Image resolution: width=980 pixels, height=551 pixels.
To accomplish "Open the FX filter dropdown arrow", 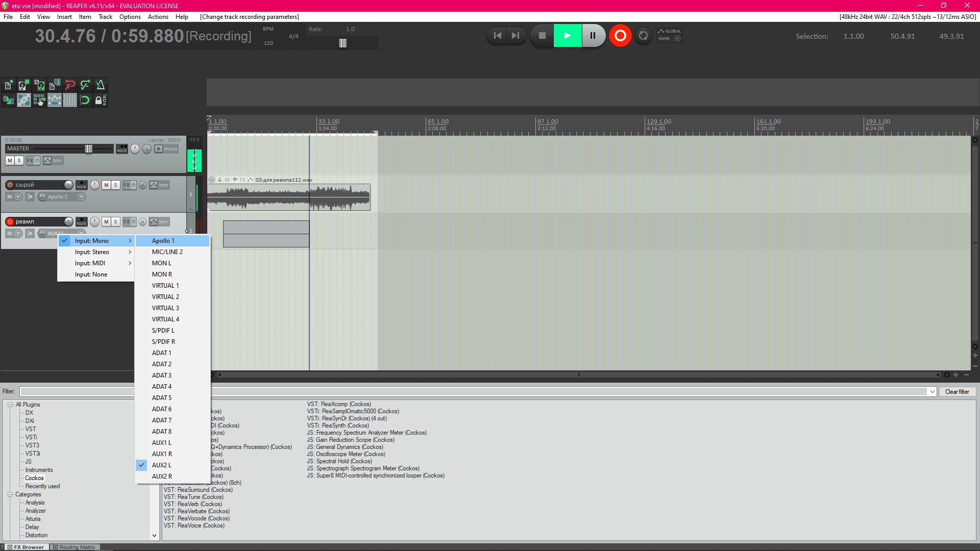I will tap(932, 392).
